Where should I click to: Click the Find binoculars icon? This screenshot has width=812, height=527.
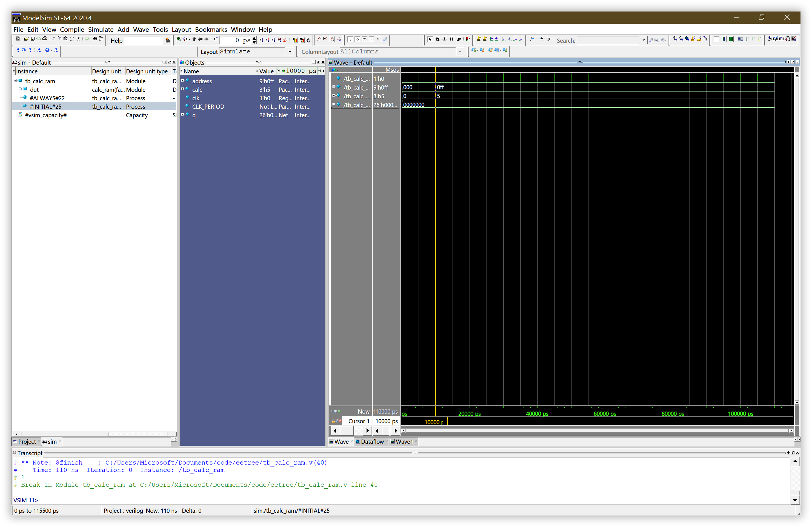click(x=95, y=39)
